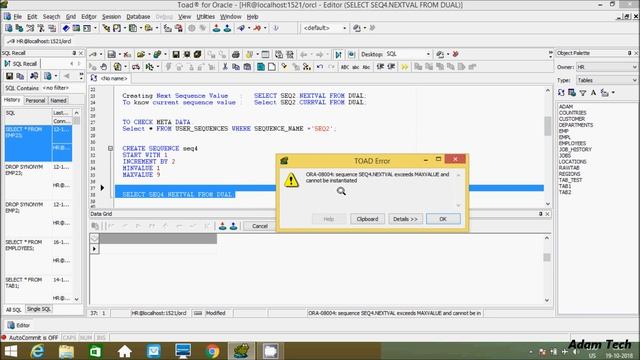Click the filter funnel icon in Object Palette
640x360 pixels.
(583, 93)
